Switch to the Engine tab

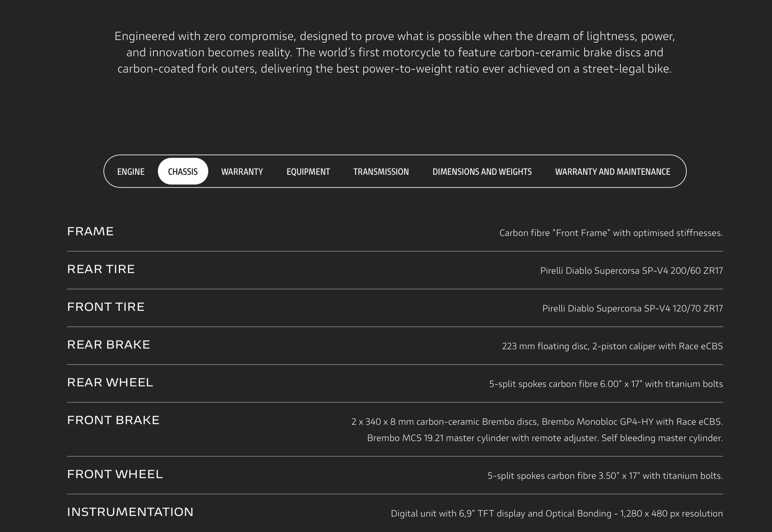[131, 171]
